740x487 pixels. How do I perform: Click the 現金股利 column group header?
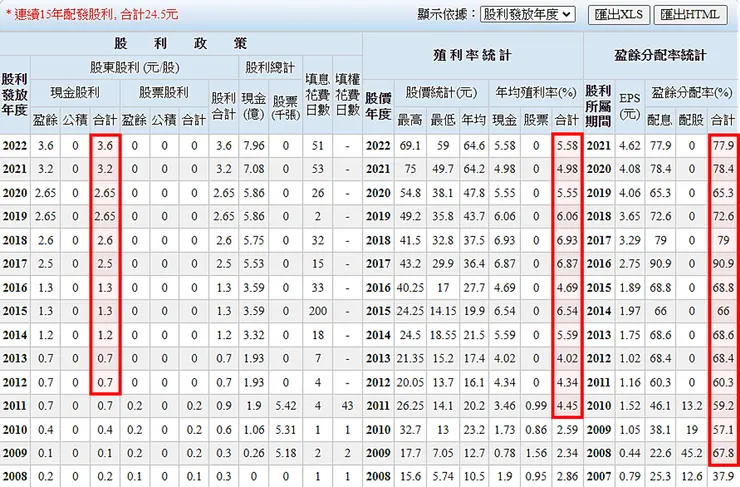(x=75, y=92)
